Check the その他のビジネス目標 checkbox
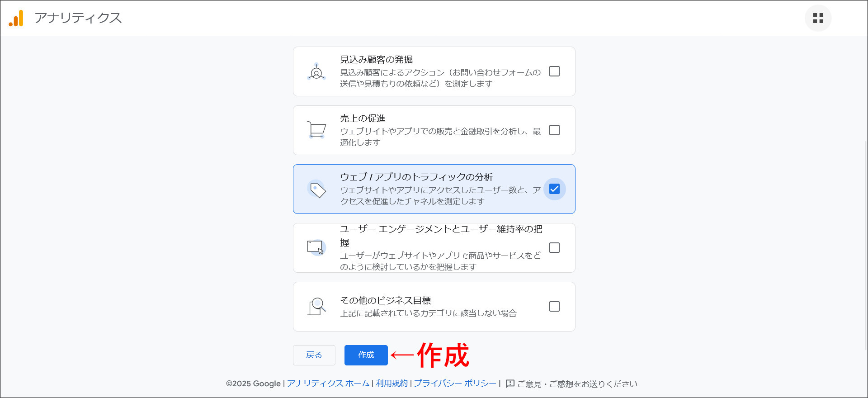This screenshot has height=398, width=868. [554, 307]
